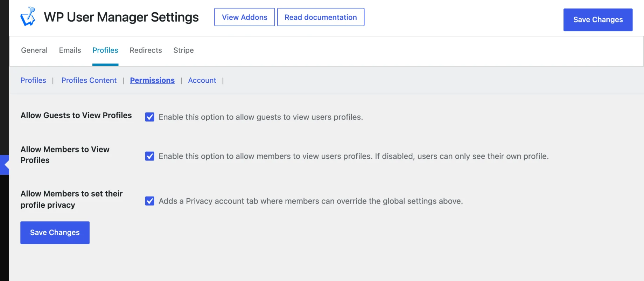Open the Profiles Content sub-section
The height and width of the screenshot is (281, 644).
click(89, 80)
